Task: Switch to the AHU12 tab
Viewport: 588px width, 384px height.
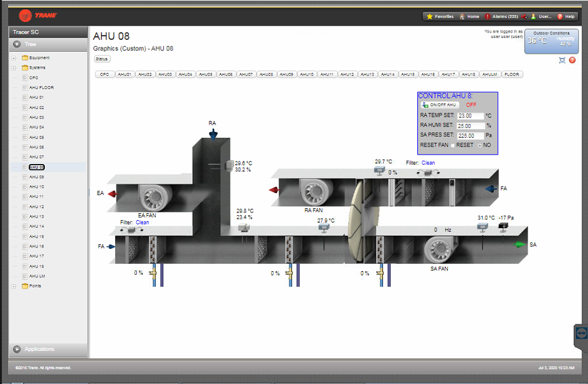Action: pos(347,74)
